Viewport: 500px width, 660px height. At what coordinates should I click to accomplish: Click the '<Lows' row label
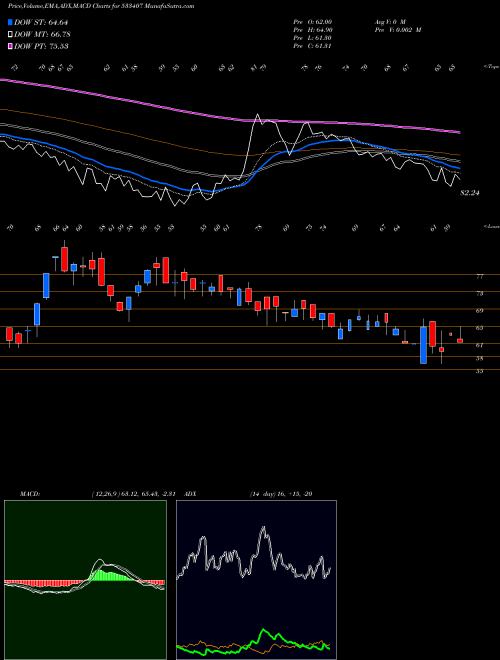pos(490,226)
